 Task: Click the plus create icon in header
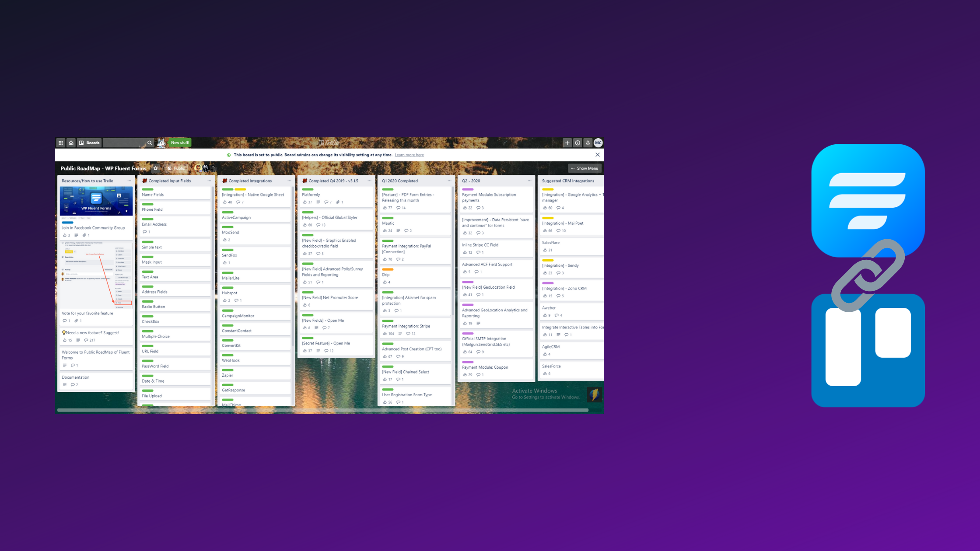pos(567,143)
